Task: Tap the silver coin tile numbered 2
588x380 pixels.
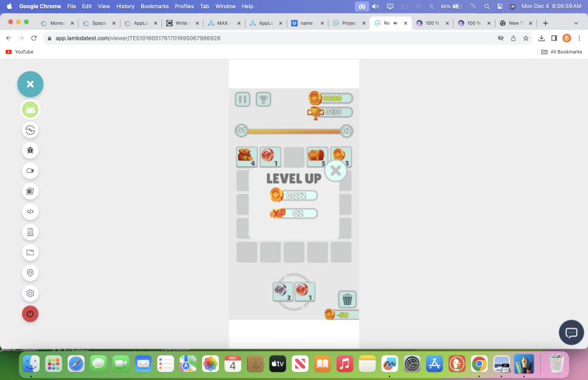Action: [283, 292]
